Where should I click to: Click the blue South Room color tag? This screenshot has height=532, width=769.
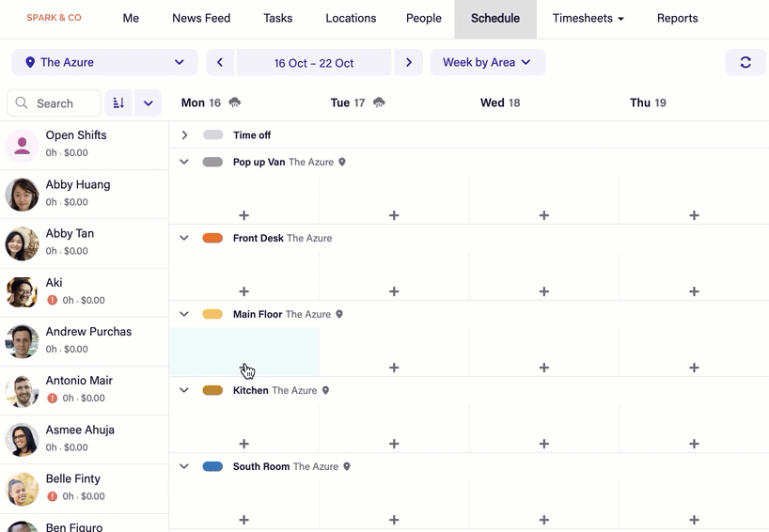pyautogui.click(x=212, y=466)
